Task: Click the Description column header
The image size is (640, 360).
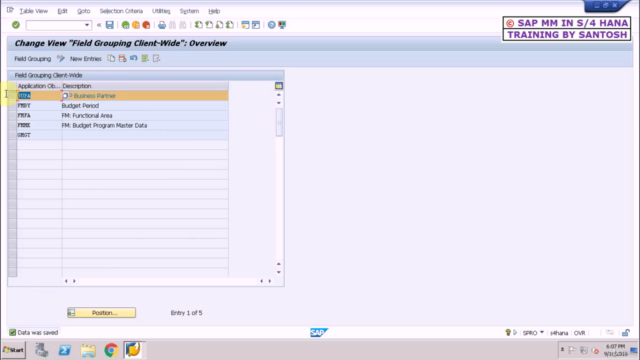Action: point(145,86)
